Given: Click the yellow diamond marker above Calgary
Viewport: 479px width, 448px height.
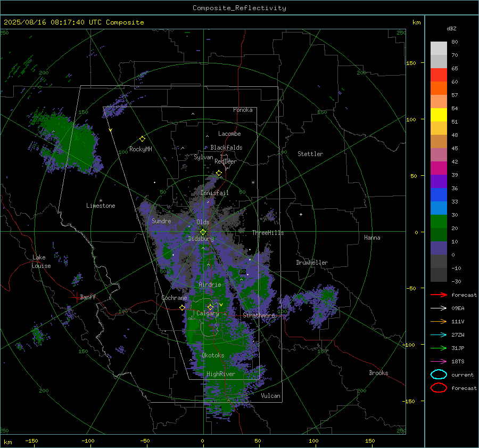Looking at the screenshot, I should pos(210,307).
